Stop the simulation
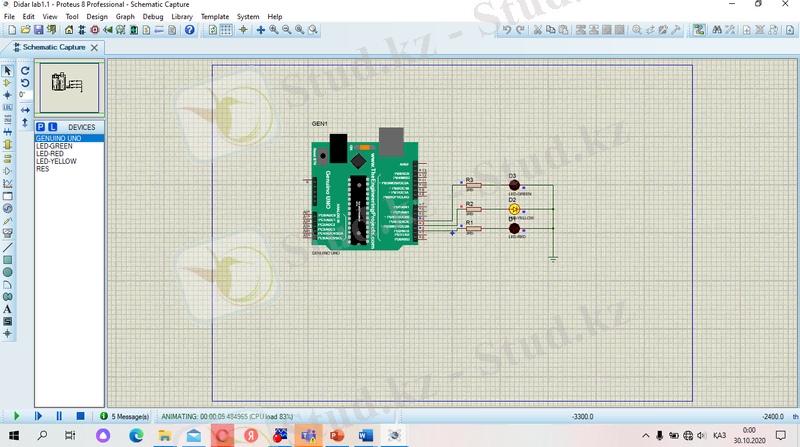The height and width of the screenshot is (447, 800). tap(80, 415)
